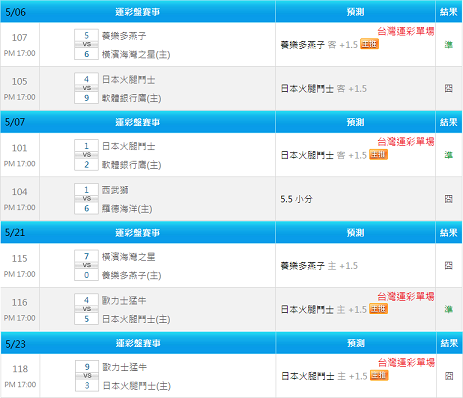Click away team 橫濱海灣之星 in game 115
This screenshot has width=463, height=398.
(128, 257)
